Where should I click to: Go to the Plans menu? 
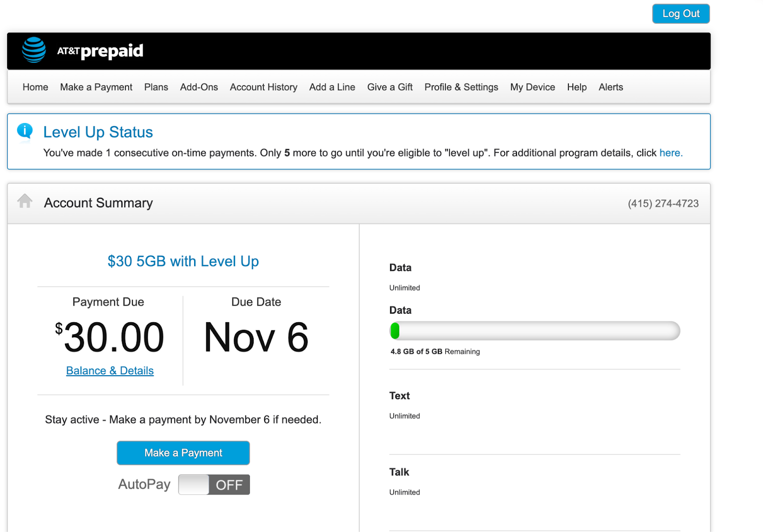156,87
